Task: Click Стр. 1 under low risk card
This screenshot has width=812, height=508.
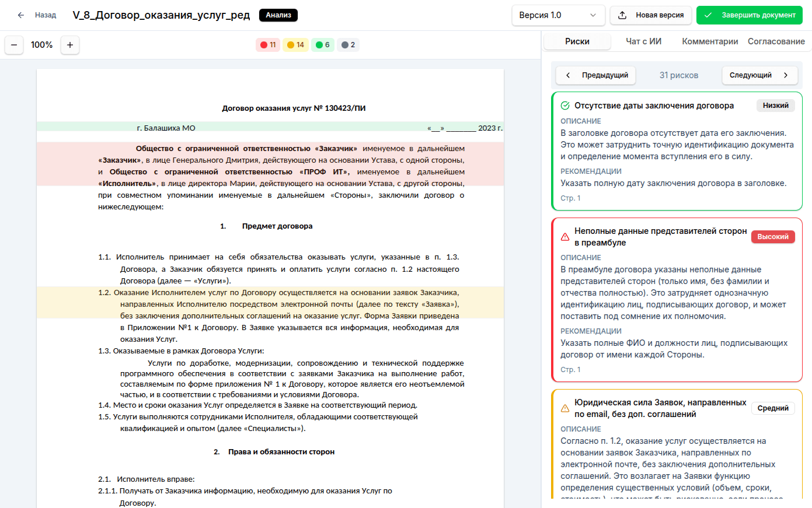Action: tap(570, 198)
